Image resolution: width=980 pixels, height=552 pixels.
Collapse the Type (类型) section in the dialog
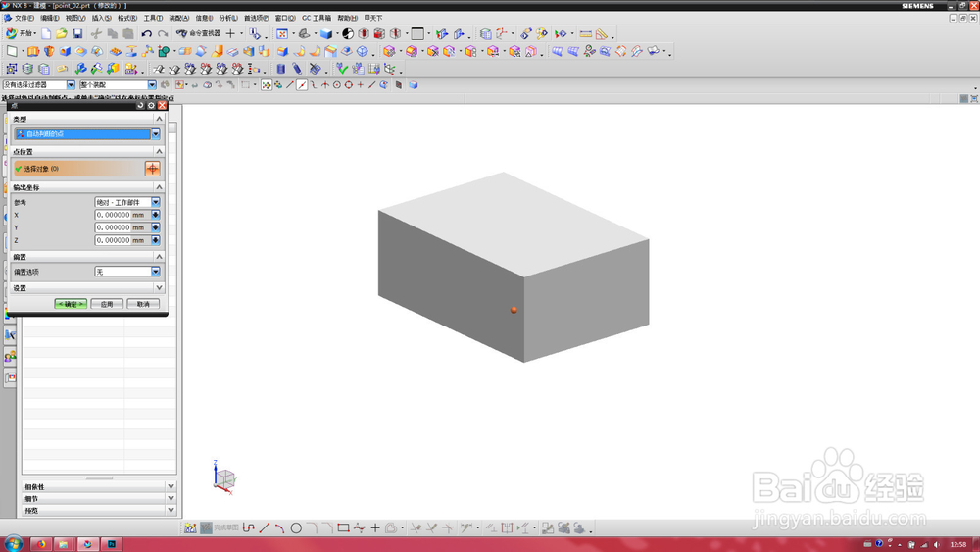pyautogui.click(x=159, y=119)
